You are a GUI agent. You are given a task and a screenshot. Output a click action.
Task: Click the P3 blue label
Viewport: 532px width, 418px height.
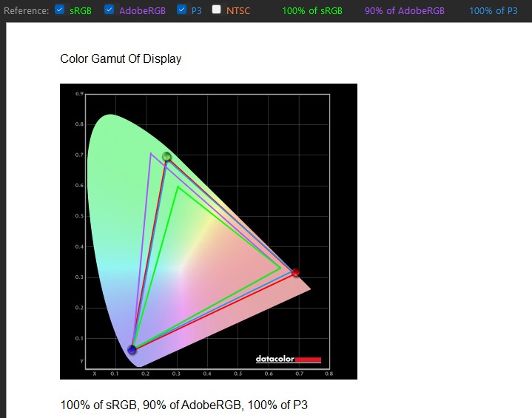pos(196,11)
